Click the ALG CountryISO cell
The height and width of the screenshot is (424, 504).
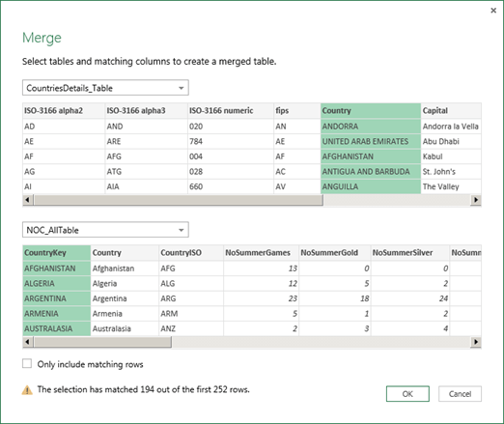(x=191, y=283)
